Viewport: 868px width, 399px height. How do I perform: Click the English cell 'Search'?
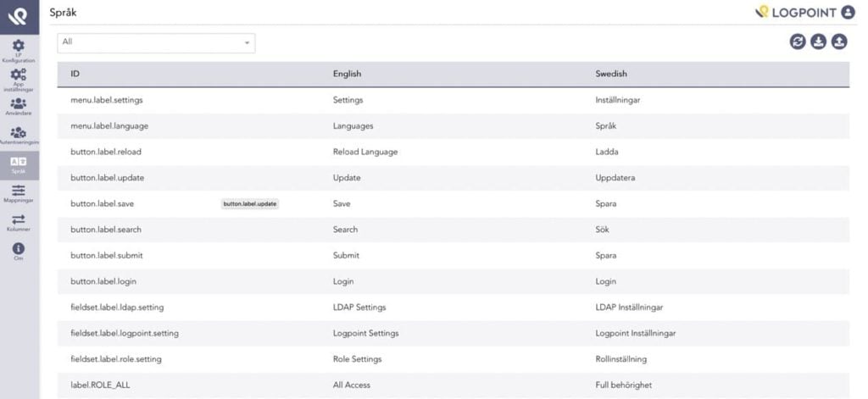[345, 229]
